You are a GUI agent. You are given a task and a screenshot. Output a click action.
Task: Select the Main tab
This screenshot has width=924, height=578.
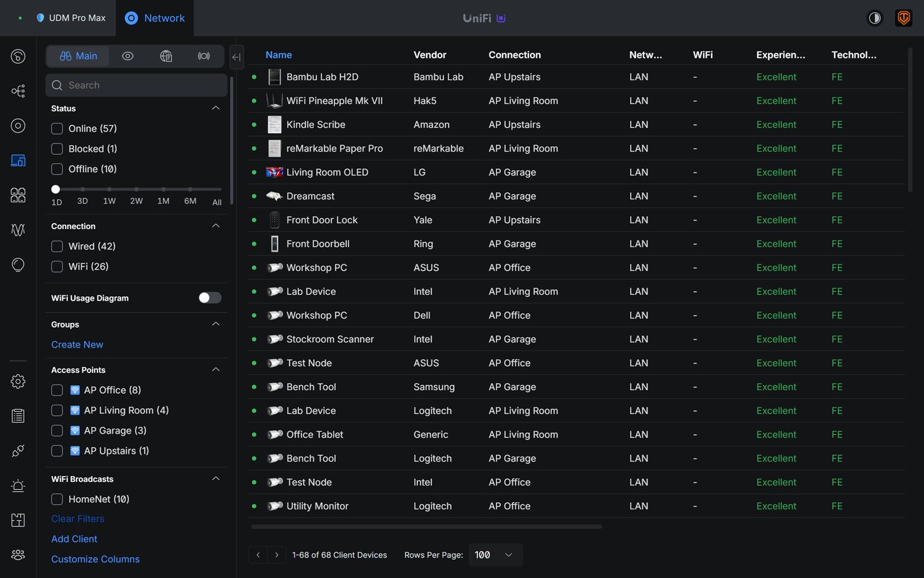(x=78, y=56)
